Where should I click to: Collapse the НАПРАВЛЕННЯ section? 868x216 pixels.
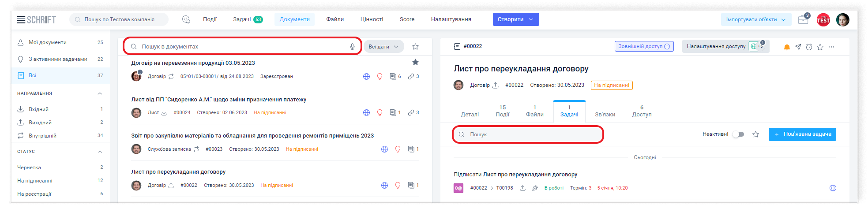100,93
